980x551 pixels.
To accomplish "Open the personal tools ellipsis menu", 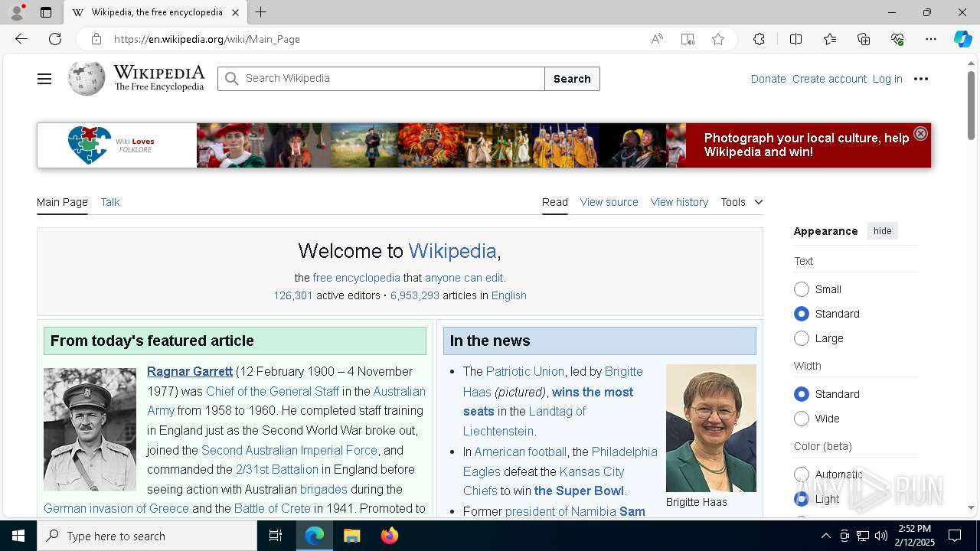I will point(921,79).
